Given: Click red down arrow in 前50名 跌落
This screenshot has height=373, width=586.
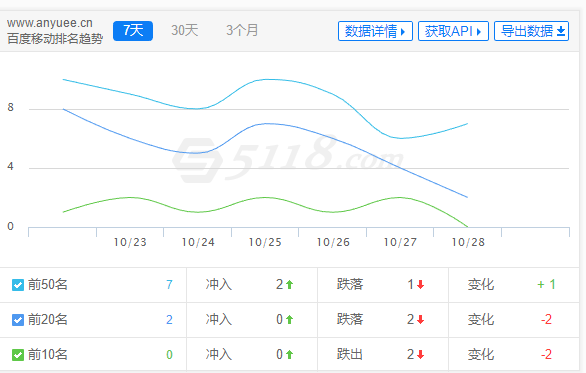Looking at the screenshot, I should click(x=420, y=285).
